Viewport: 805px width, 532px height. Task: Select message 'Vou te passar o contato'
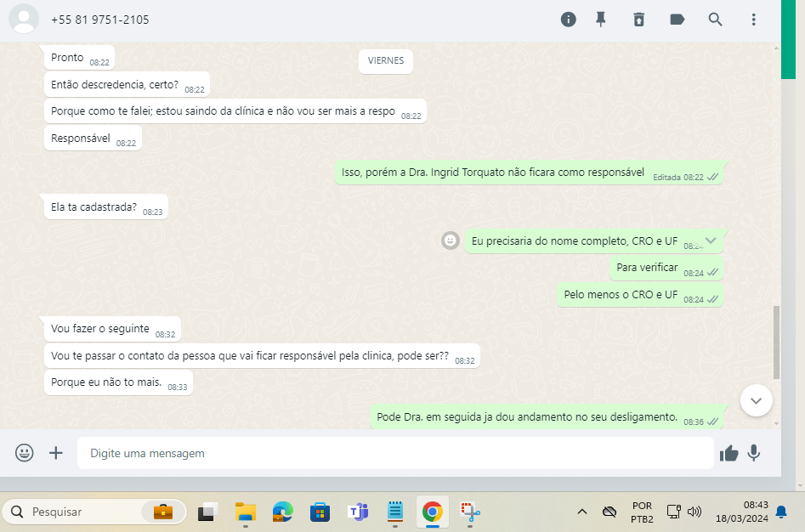coord(262,356)
